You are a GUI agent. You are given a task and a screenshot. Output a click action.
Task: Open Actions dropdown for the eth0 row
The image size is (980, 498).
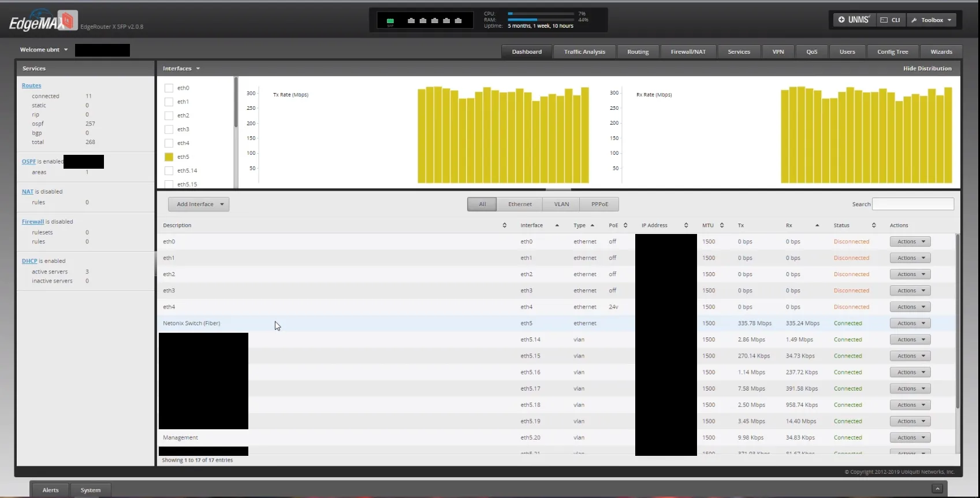(910, 241)
